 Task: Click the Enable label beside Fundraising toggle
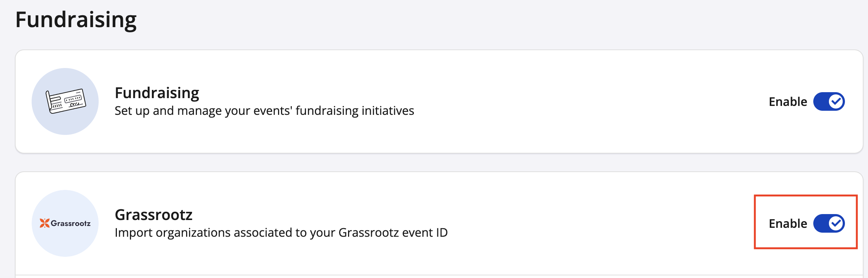[x=788, y=102]
